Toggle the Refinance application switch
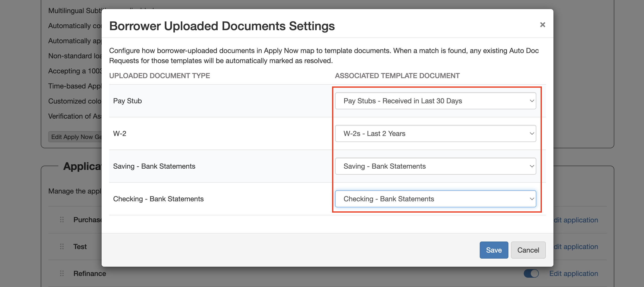 [531, 273]
